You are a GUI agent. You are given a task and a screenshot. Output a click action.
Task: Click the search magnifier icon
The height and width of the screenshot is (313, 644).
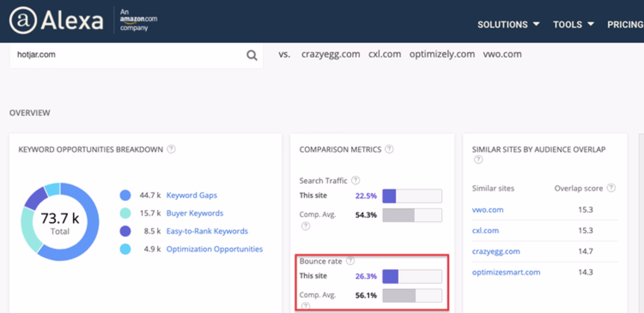pos(252,55)
